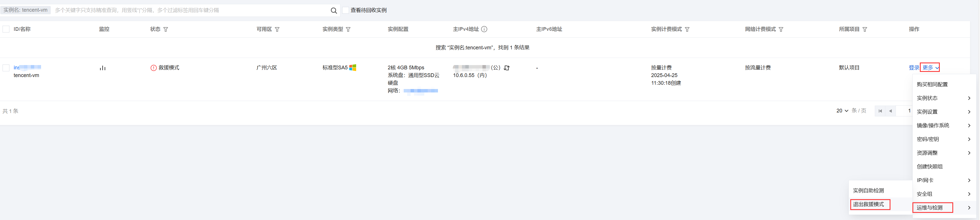Click the blurred network link under 网络
This screenshot has height=220, width=980.
point(421,91)
